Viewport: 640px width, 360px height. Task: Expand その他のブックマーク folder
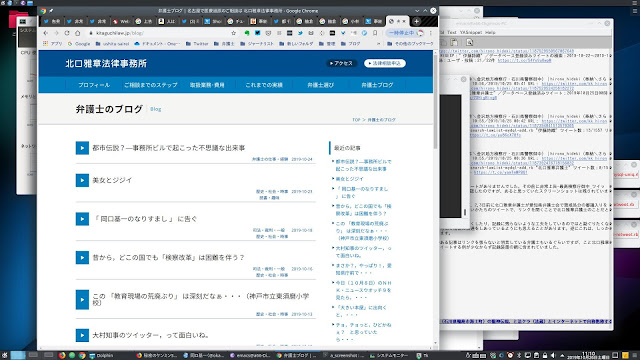[x=410, y=43]
